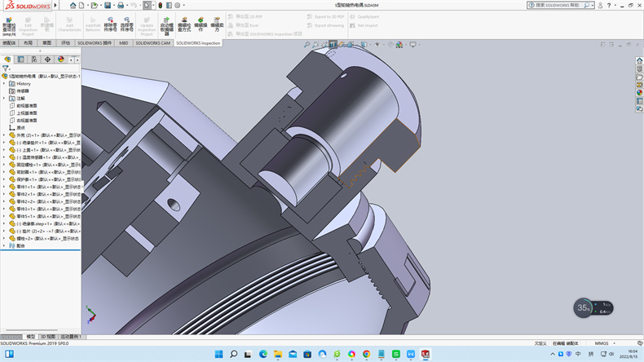Image resolution: width=644 pixels, height=362 pixels.
Task: Open the PropertyManager tab icon
Action: point(21,60)
